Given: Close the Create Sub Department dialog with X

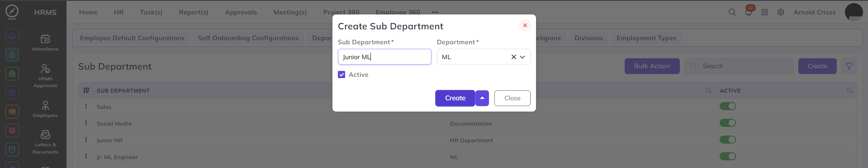Looking at the screenshot, I should coord(525,25).
